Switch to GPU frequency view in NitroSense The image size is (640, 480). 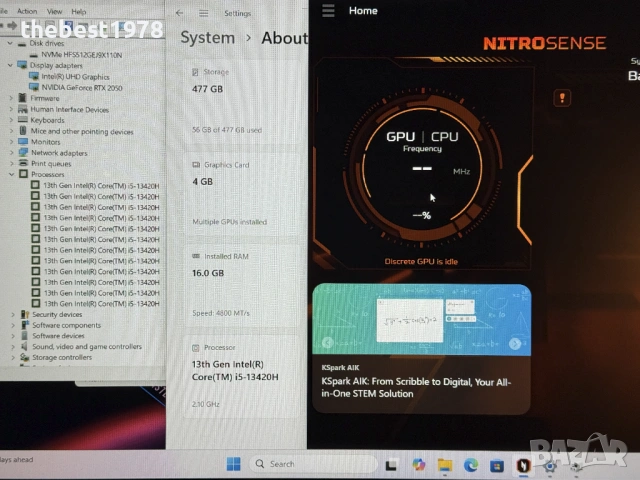point(400,136)
